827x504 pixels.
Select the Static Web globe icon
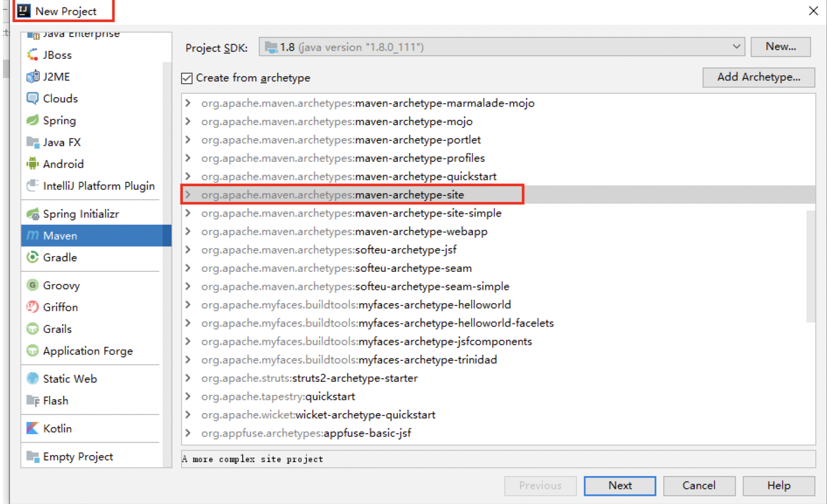click(33, 379)
